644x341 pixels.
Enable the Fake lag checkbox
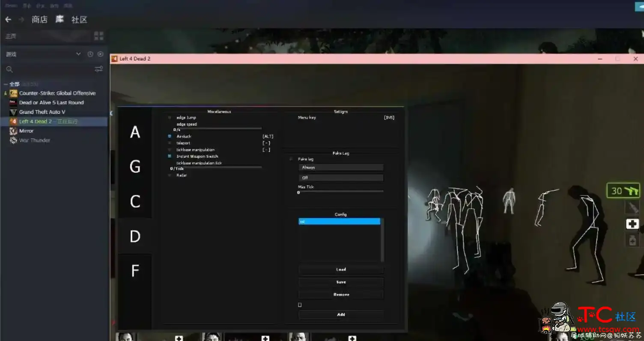(x=291, y=159)
